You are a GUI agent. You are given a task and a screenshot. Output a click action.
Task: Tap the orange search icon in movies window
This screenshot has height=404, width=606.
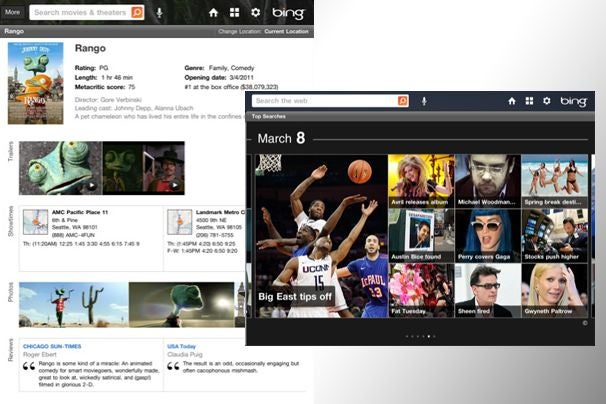point(137,12)
